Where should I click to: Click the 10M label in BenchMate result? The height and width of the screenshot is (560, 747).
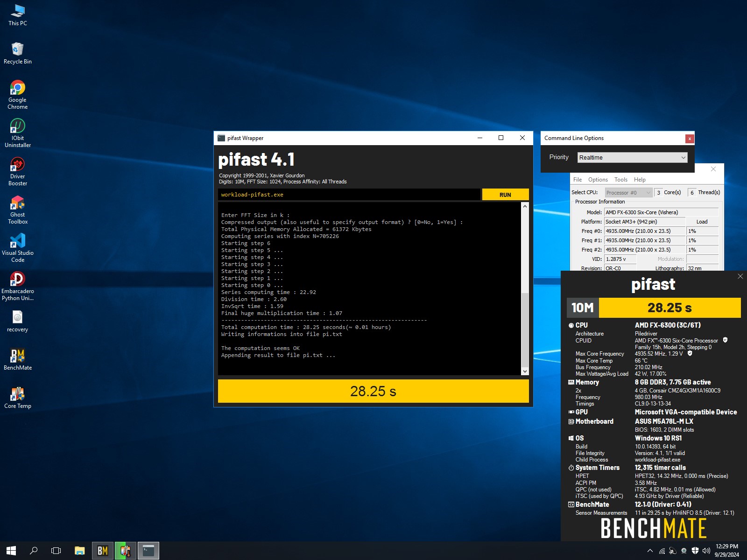583,308
